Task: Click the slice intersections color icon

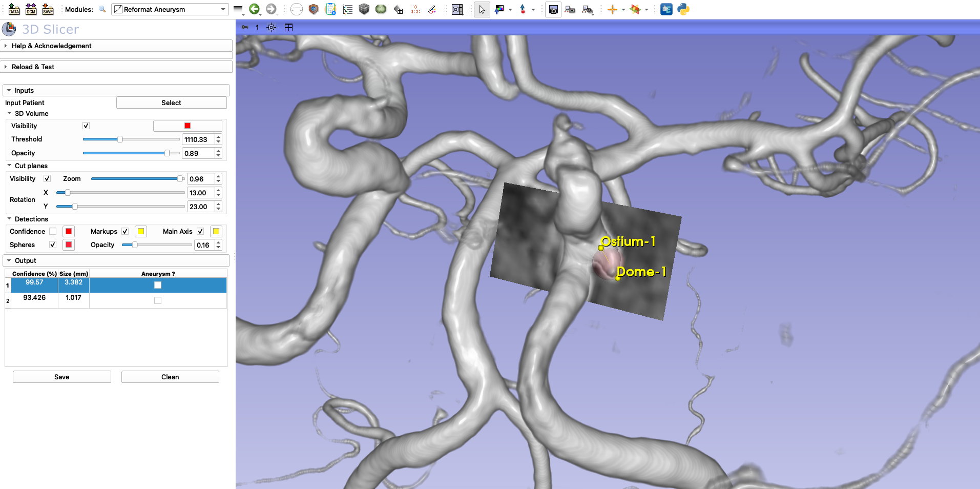Action: click(x=635, y=9)
